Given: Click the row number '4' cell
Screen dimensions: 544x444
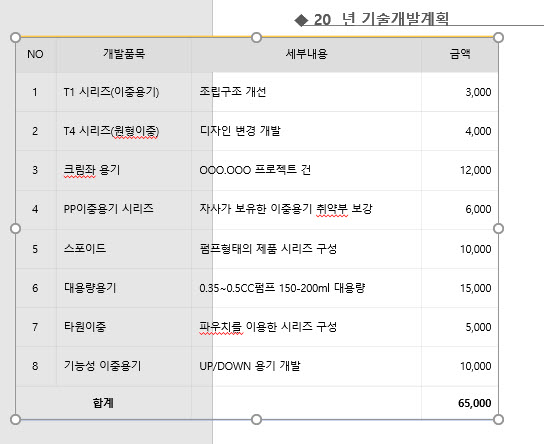Looking at the screenshot, I should (36, 210).
